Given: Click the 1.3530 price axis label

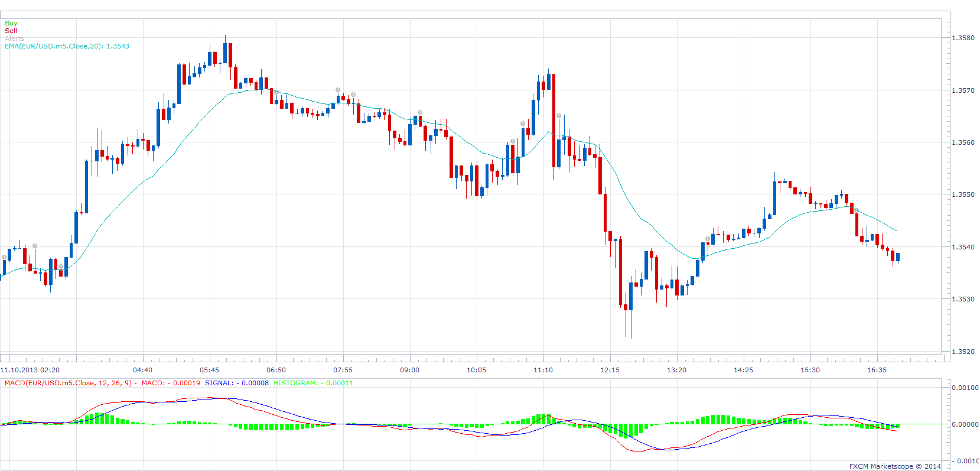Looking at the screenshot, I should click(963, 299).
